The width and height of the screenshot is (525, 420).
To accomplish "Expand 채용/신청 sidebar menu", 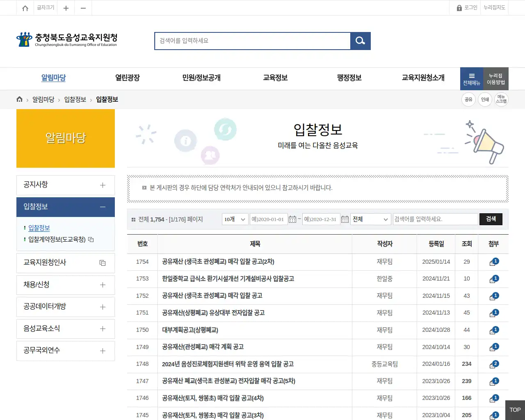I will pyautogui.click(x=66, y=285).
